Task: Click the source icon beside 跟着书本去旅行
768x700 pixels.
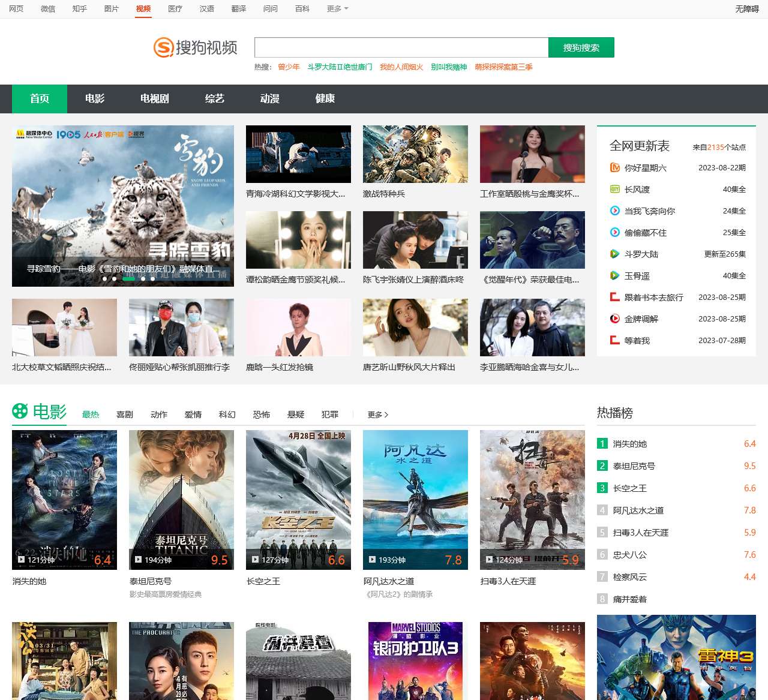Action: [614, 298]
